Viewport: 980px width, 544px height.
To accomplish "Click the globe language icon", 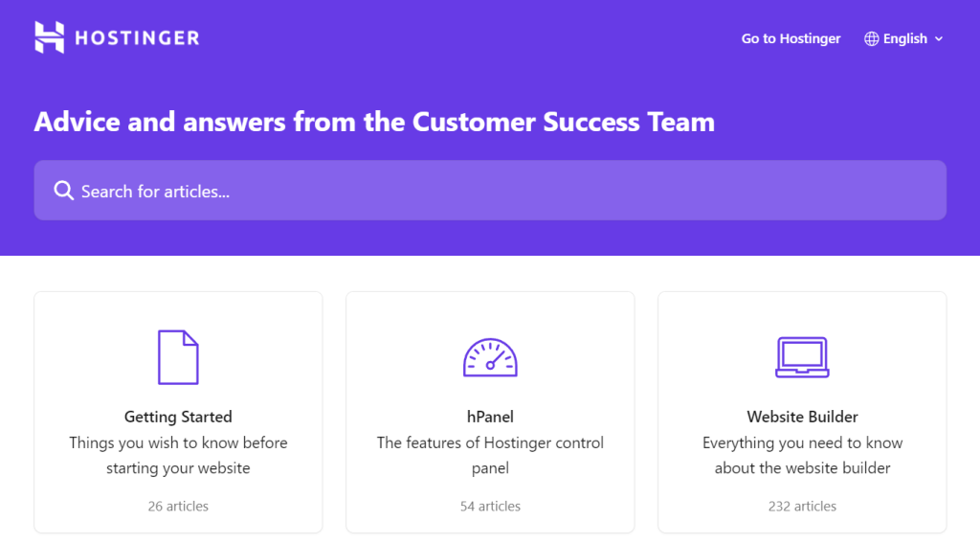I will pyautogui.click(x=871, y=39).
